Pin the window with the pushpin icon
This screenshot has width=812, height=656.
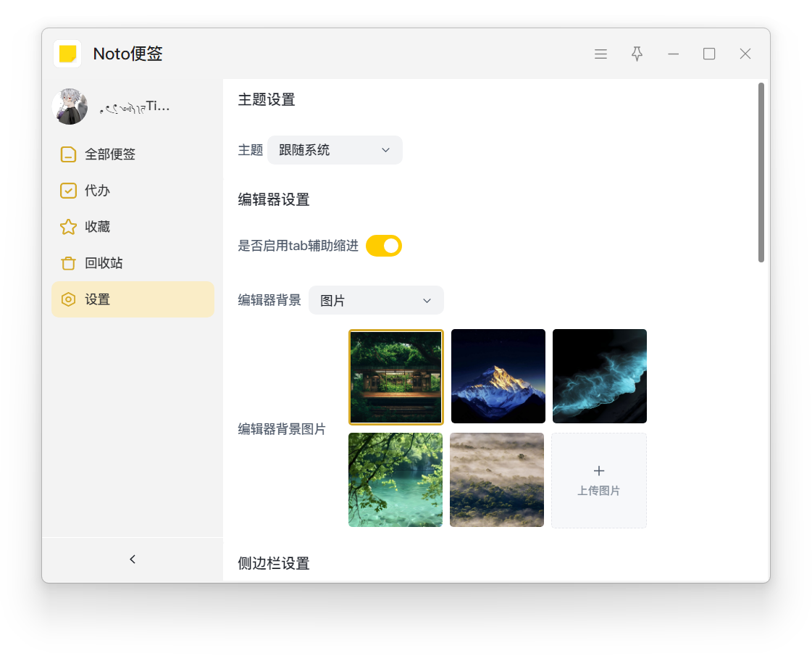tap(637, 54)
